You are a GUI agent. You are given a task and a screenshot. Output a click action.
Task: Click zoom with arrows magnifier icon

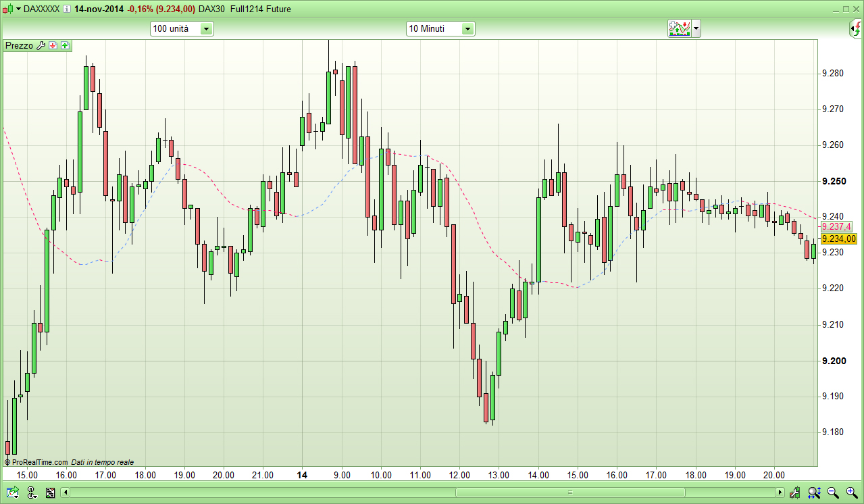coord(814,493)
